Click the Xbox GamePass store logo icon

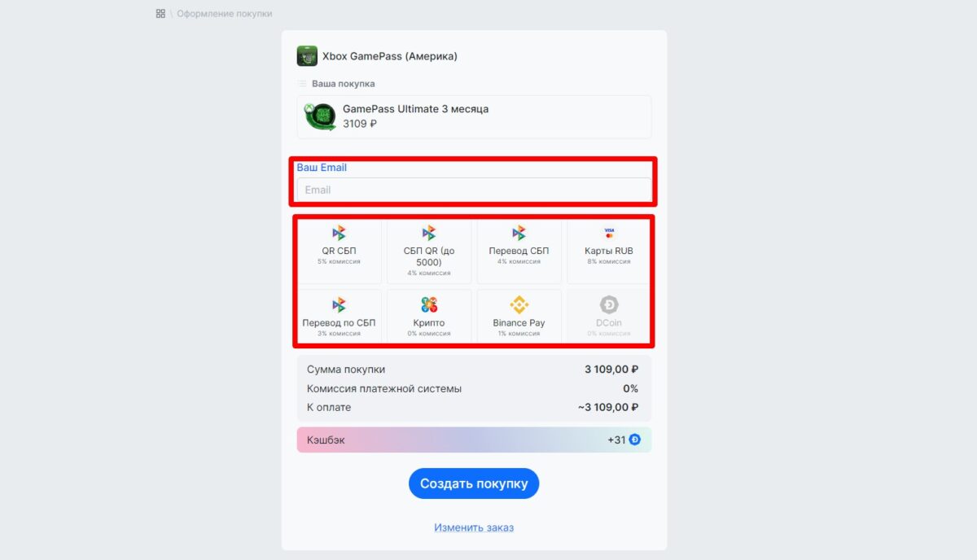click(307, 56)
